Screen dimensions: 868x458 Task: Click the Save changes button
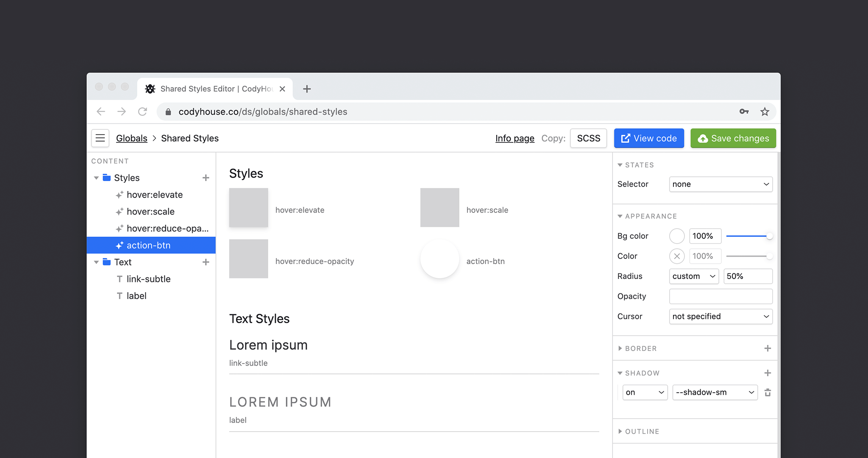tap(733, 138)
